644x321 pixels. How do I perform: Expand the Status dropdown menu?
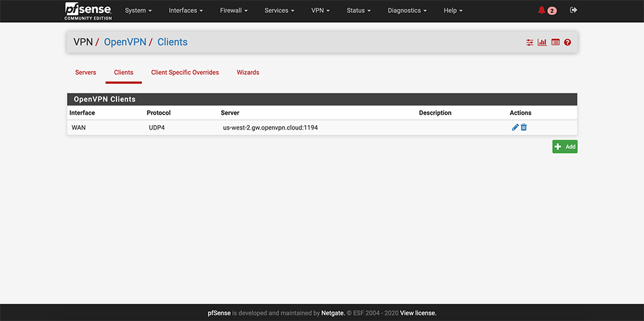pos(358,10)
